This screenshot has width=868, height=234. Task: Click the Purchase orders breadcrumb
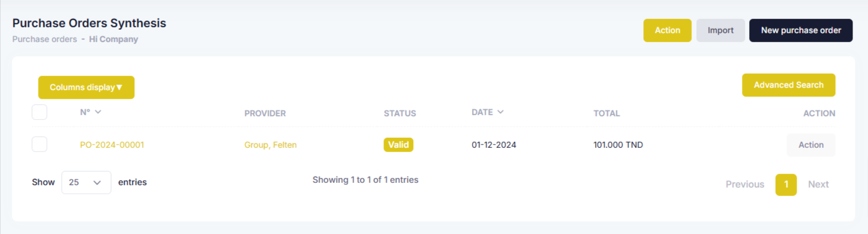(45, 39)
